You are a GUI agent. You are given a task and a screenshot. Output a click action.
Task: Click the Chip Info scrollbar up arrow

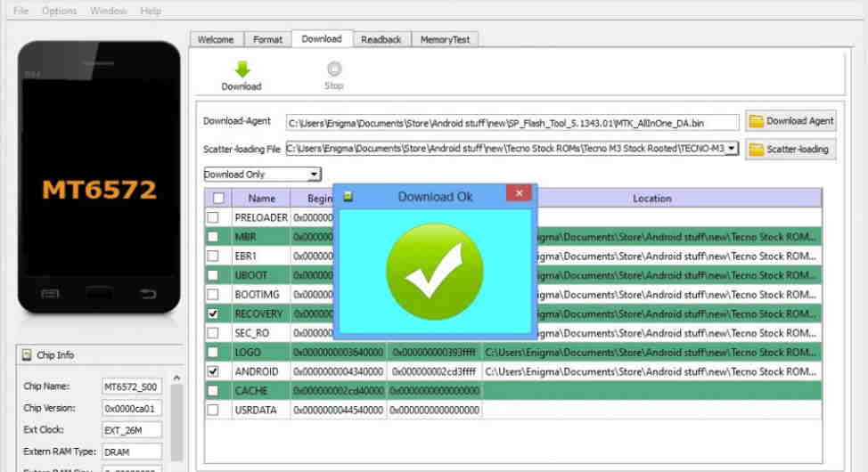click(x=176, y=378)
